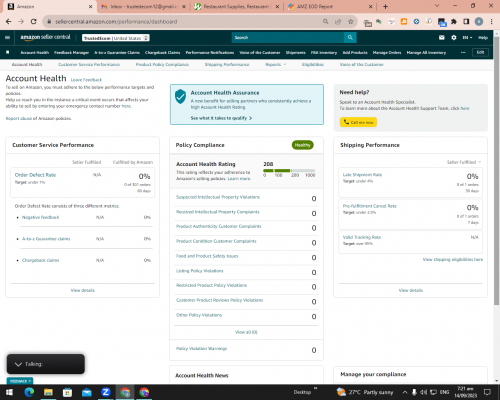Open the notification center icon
Image resolution: width=500 pixels, height=400 pixels.
point(487,392)
